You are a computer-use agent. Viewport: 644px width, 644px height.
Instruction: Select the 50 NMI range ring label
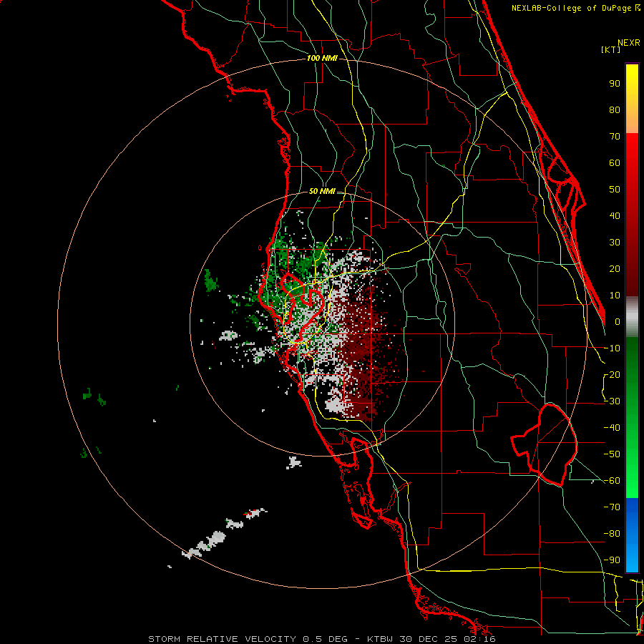[321, 191]
